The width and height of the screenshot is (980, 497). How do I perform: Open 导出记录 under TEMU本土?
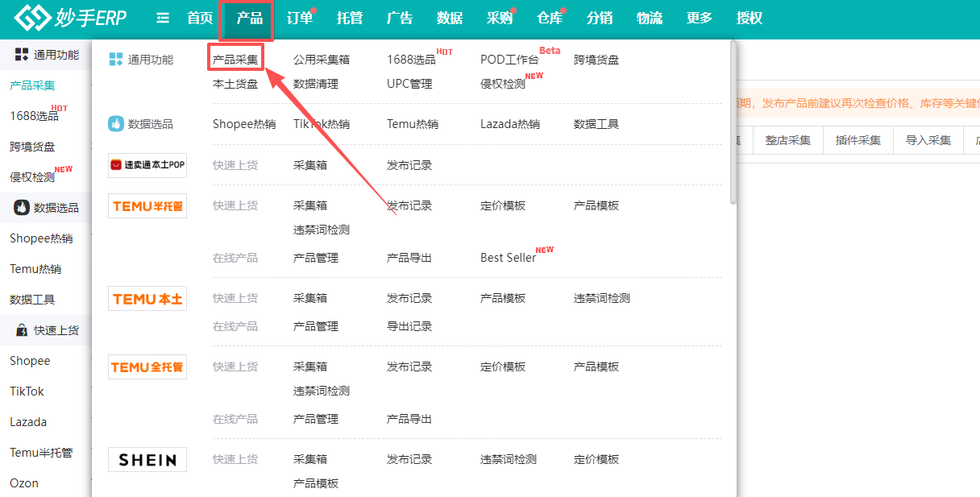pyautogui.click(x=409, y=326)
